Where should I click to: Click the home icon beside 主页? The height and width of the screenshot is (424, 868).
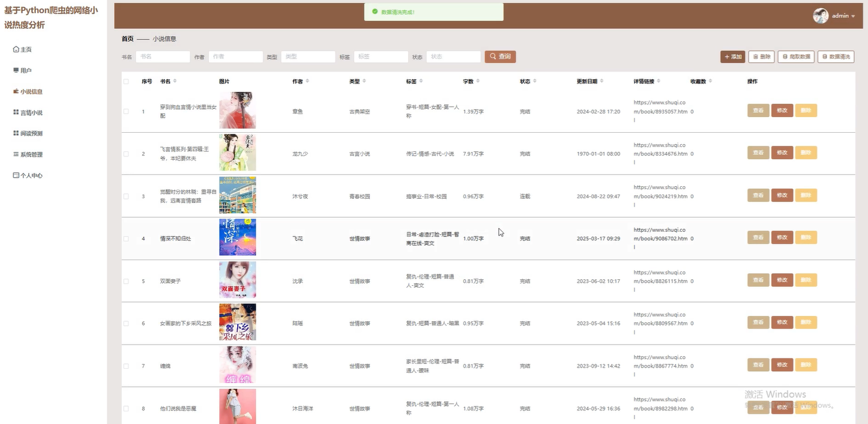tap(16, 49)
